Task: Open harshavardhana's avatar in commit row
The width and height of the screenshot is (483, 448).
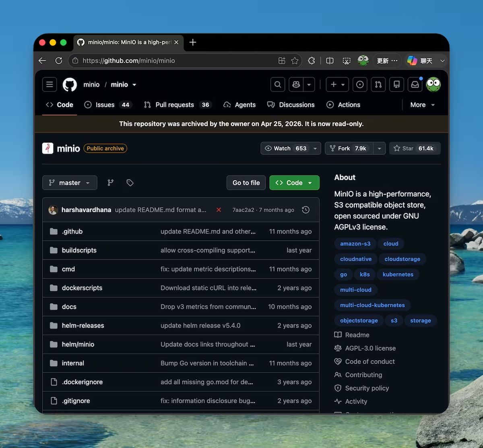Action: (x=53, y=210)
